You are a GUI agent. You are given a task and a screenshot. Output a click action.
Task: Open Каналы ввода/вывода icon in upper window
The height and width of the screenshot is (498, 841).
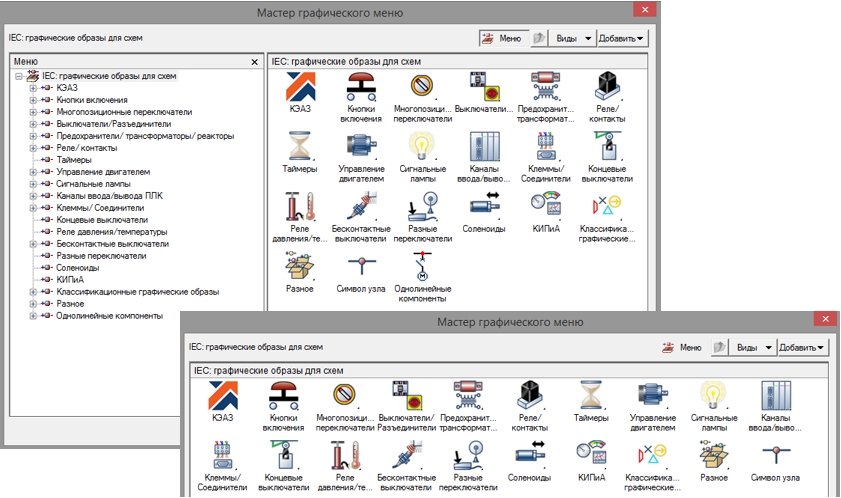pyautogui.click(x=484, y=147)
